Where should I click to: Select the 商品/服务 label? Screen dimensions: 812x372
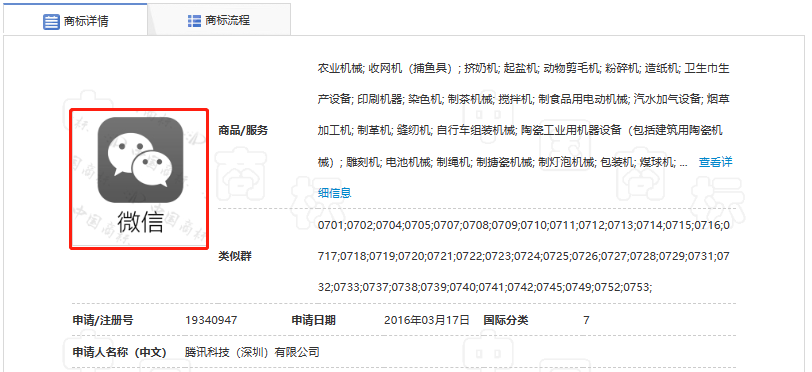click(x=243, y=131)
